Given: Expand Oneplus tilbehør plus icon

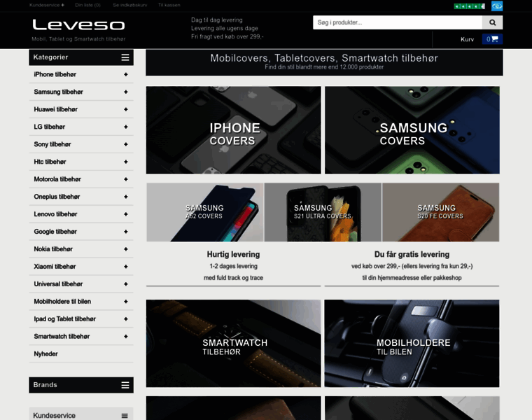Looking at the screenshot, I should [126, 197].
